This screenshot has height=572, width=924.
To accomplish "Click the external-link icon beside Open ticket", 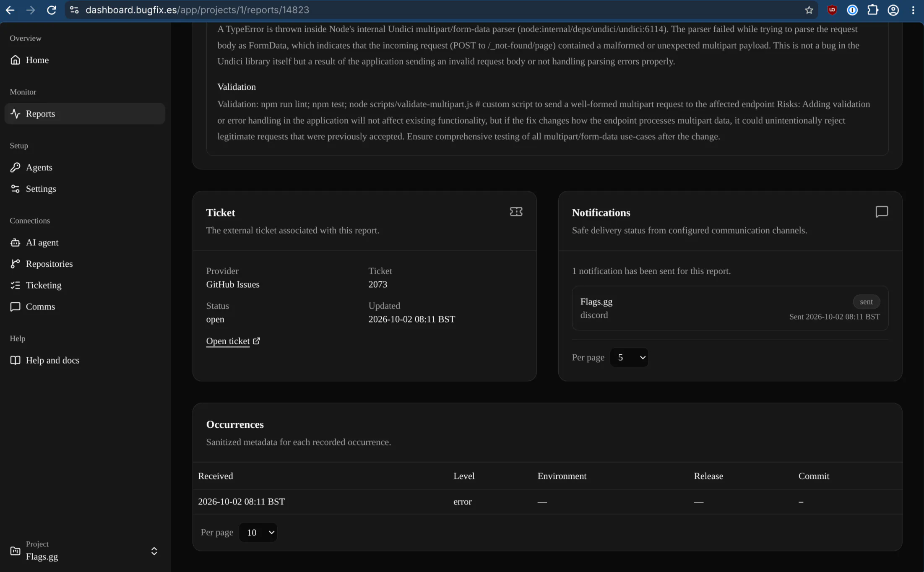I will coord(256,341).
